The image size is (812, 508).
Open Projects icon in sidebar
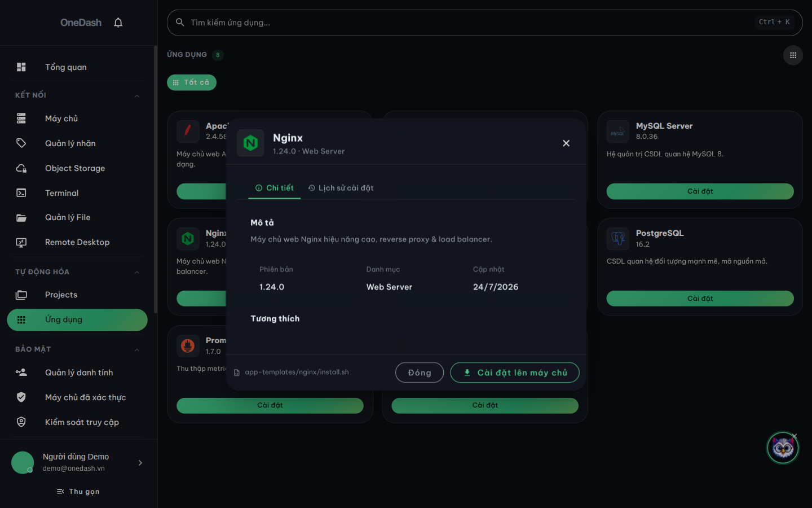click(21, 295)
